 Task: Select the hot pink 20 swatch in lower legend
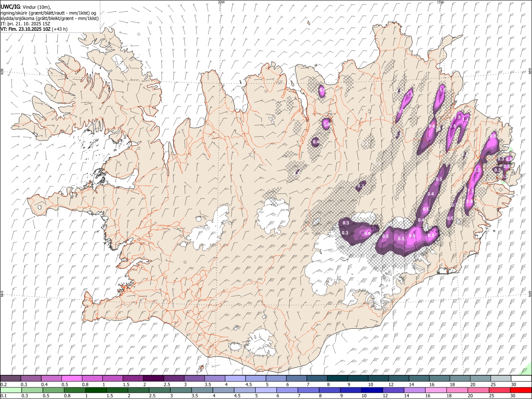click(478, 390)
